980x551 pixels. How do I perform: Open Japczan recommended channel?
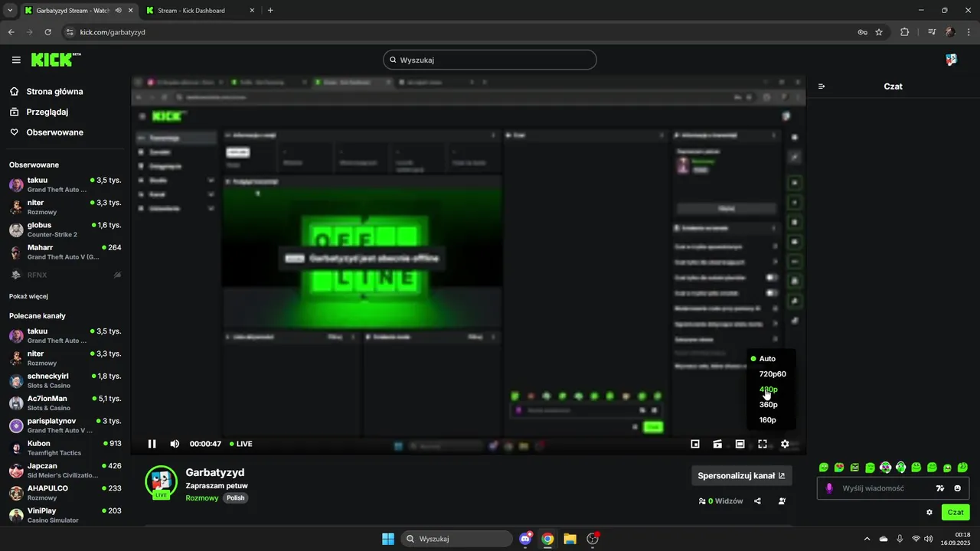pos(65,470)
